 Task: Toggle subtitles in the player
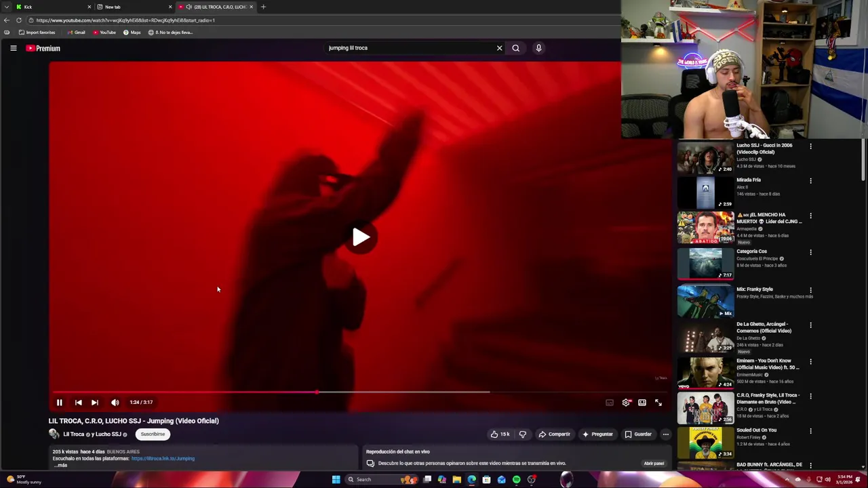610,403
